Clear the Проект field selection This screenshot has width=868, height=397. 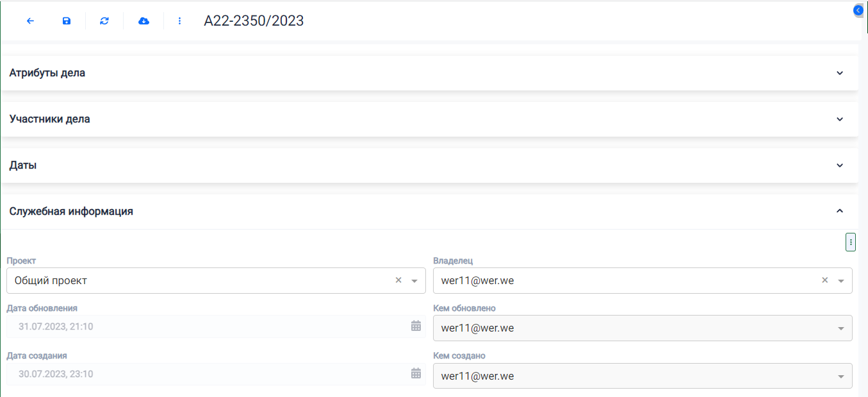point(398,280)
